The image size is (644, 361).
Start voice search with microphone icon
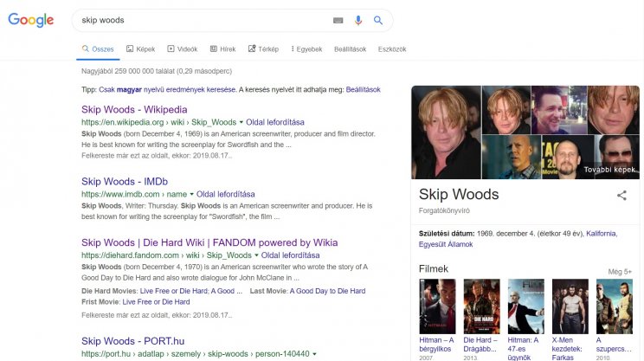click(358, 20)
